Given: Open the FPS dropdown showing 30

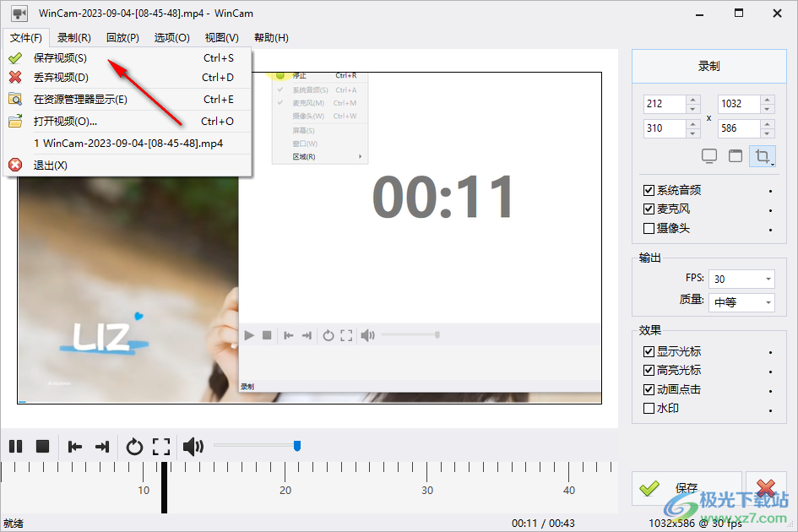Looking at the screenshot, I should pos(741,279).
